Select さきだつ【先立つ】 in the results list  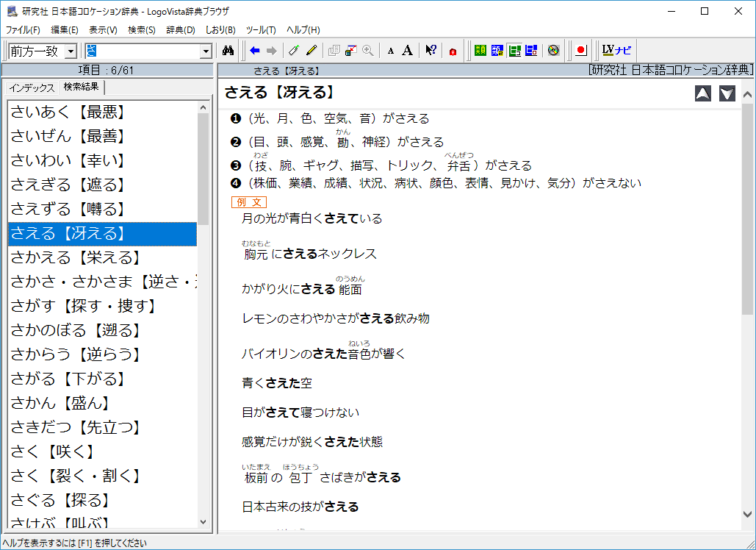point(102,427)
